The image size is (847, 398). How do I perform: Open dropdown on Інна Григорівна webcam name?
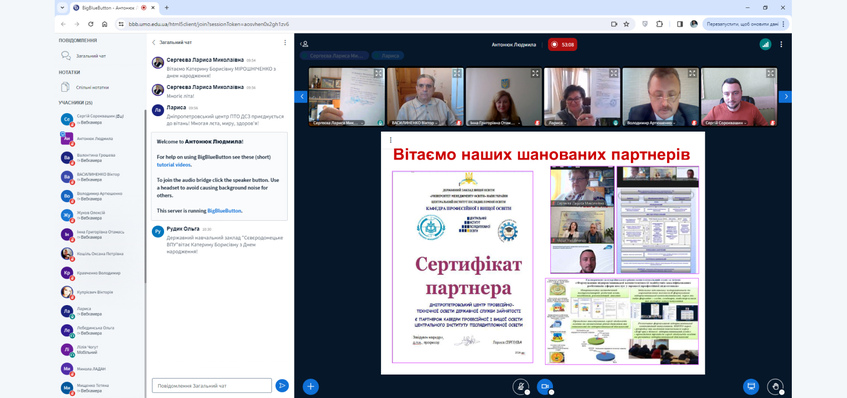tap(494, 123)
